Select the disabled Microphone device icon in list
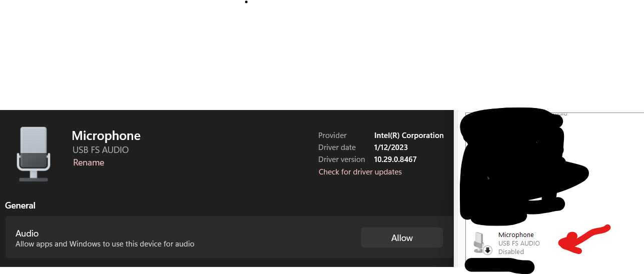 pyautogui.click(x=482, y=242)
